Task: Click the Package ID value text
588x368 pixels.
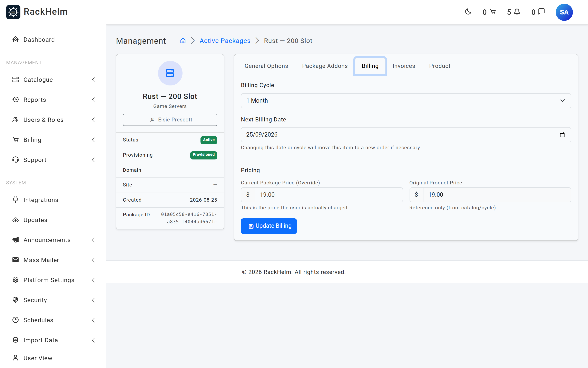Action: pyautogui.click(x=189, y=218)
